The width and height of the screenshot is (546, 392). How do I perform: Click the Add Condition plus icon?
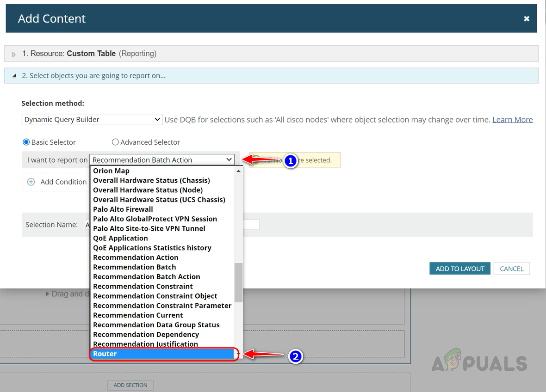pos(31,182)
